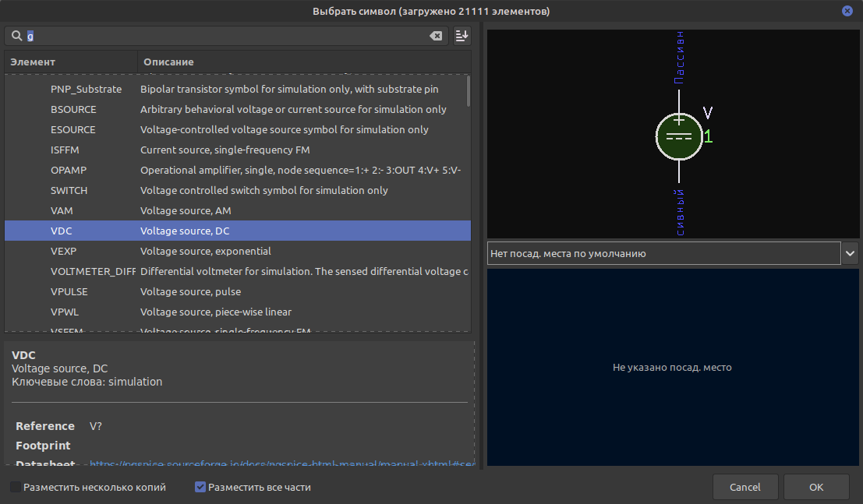This screenshot has width=863, height=504.
Task: Choose the BSOURCE symbol entry
Action: (73, 109)
